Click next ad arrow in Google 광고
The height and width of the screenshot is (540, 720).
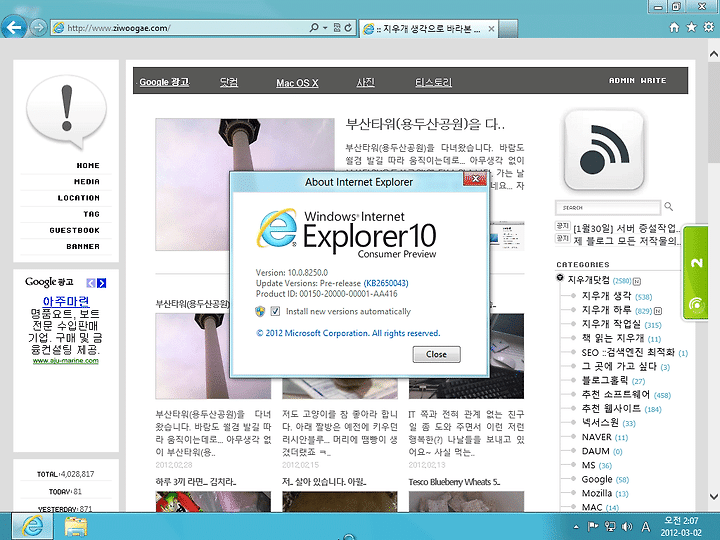click(x=101, y=283)
